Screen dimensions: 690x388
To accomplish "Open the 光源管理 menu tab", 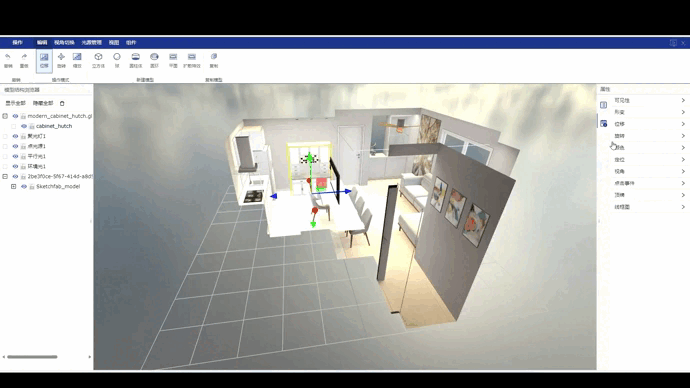I will pyautogui.click(x=91, y=43).
